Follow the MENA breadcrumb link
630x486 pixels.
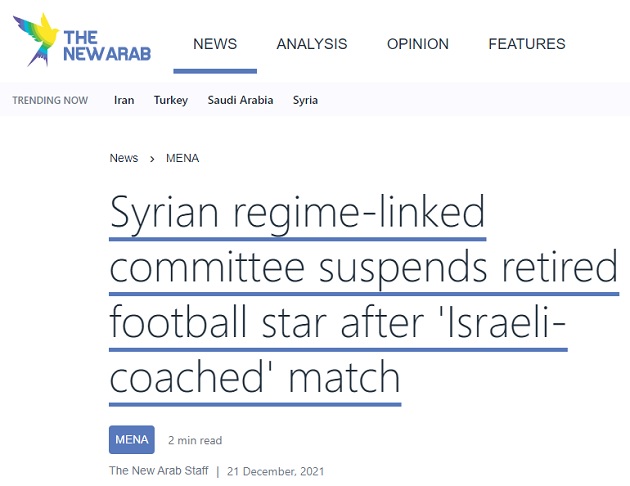pyautogui.click(x=182, y=158)
